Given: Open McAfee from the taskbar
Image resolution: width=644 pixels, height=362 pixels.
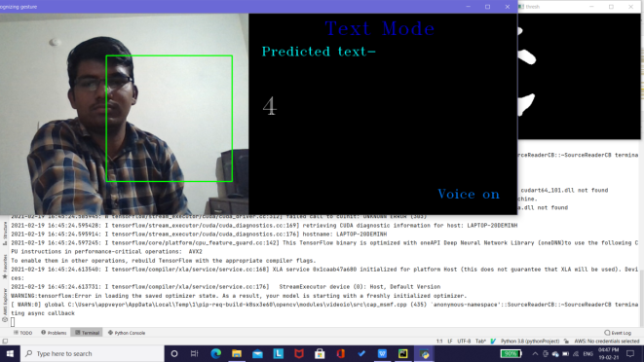Looking at the screenshot, I should click(299, 353).
